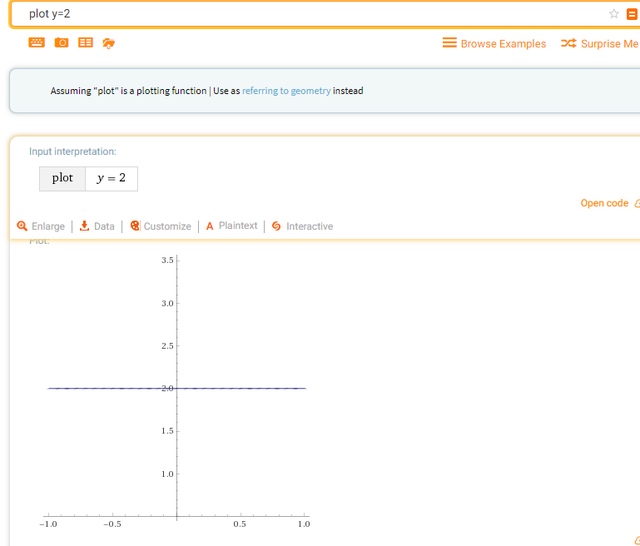640x546 pixels.
Task: Favorite this query with the star icon
Action: 613,14
